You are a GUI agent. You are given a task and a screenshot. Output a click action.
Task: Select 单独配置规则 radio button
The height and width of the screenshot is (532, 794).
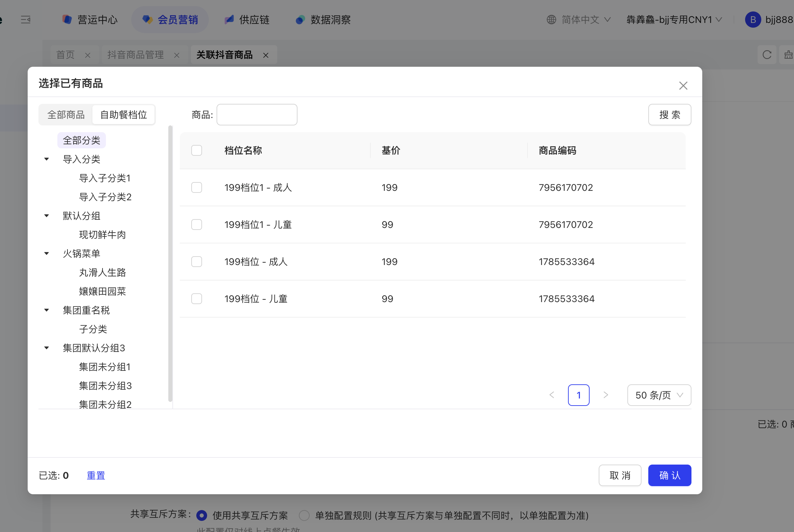pos(304,515)
